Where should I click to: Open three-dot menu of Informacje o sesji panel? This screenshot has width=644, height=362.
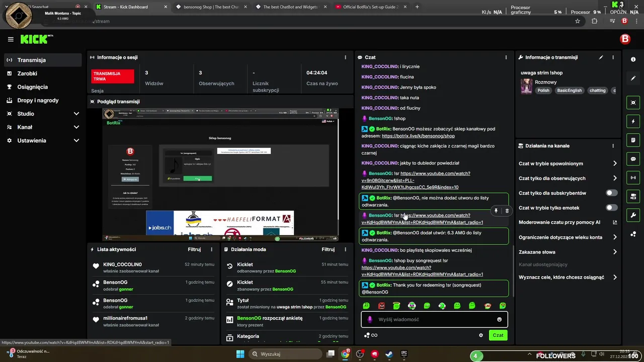345,57
